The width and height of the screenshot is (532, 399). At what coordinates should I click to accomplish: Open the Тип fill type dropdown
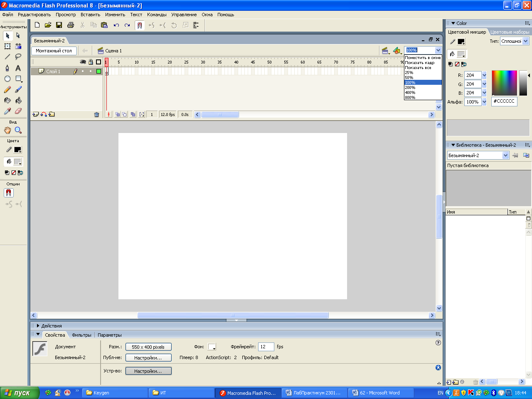point(526,41)
